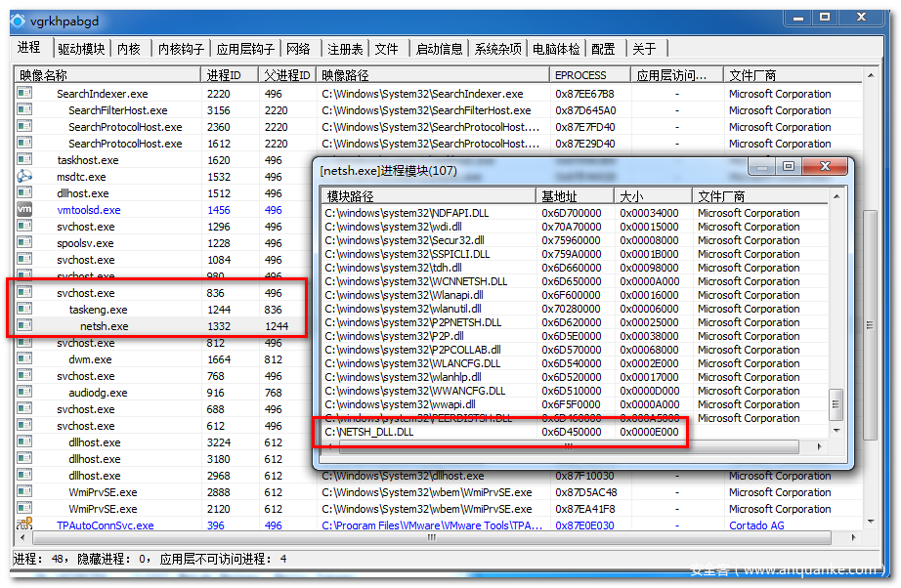Click the TPAutoConnSvc.exe process icon
This screenshot has width=901, height=588.
click(x=24, y=525)
